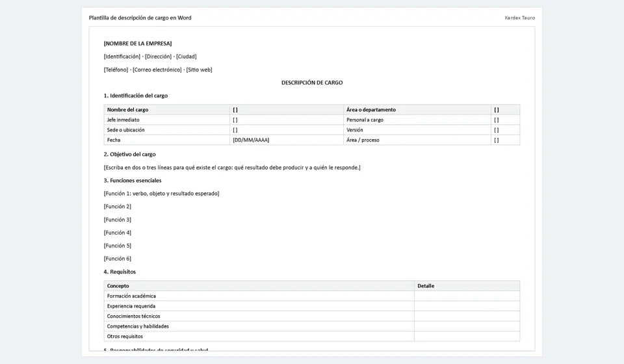Click the '[Función 3]' placeholder

[x=118, y=220]
